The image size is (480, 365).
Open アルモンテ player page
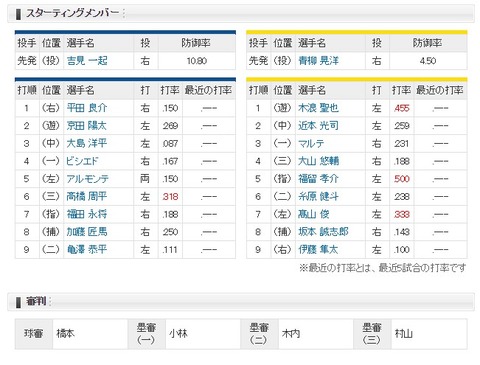[x=87, y=179]
